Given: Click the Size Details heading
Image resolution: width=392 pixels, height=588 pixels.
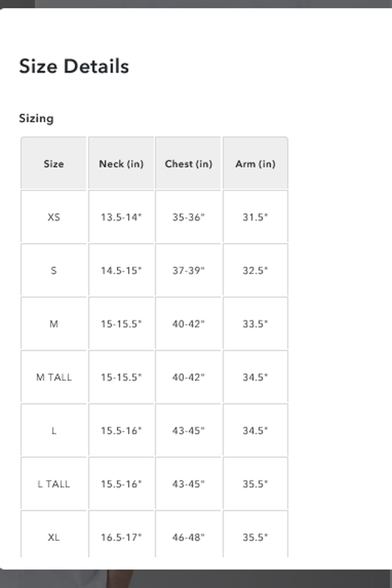Looking at the screenshot, I should (74, 66).
